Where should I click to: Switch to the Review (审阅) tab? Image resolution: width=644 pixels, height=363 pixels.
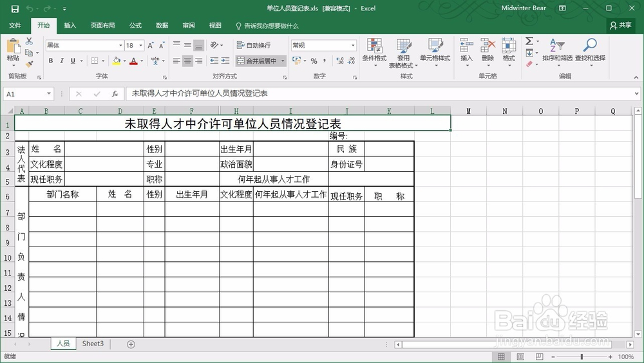pyautogui.click(x=189, y=26)
